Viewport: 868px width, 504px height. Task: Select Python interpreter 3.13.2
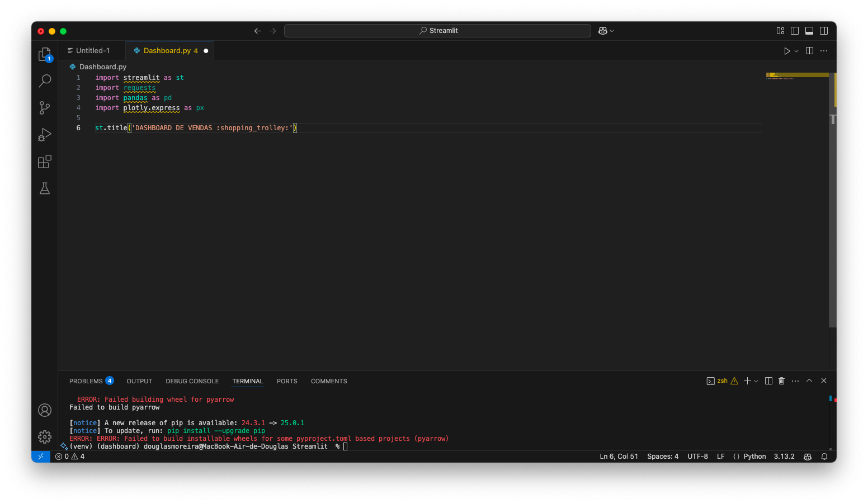(x=784, y=457)
